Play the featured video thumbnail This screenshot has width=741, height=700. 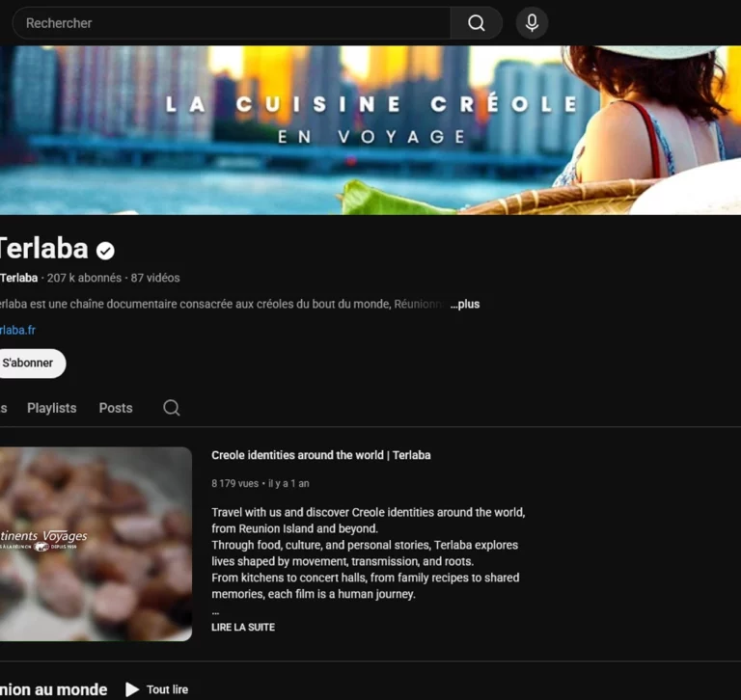point(95,544)
